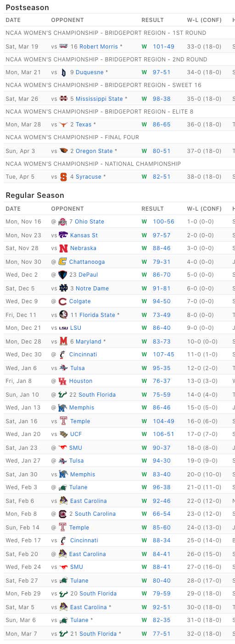
Task: Click the Oregon State Beavers logo
Action: (x=63, y=151)
